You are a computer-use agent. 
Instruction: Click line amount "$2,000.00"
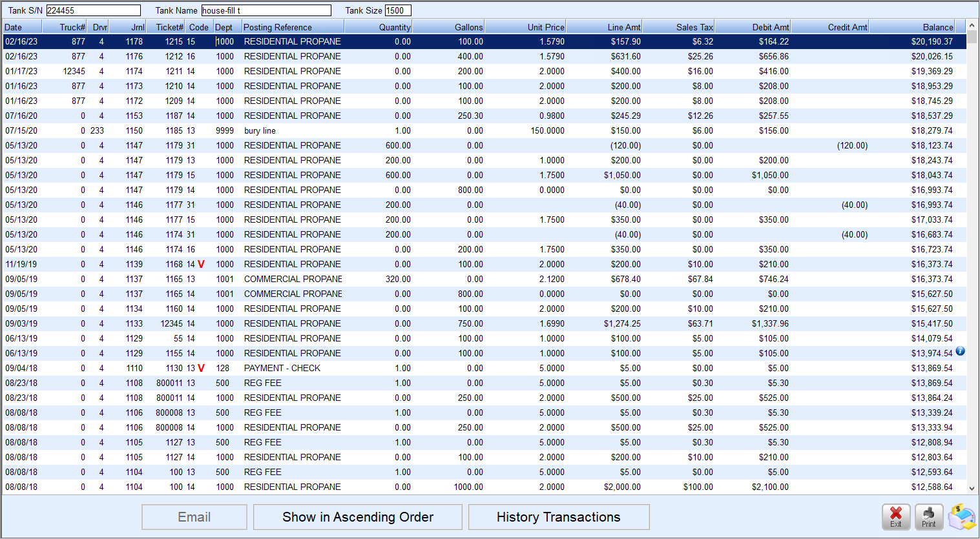(x=623, y=487)
